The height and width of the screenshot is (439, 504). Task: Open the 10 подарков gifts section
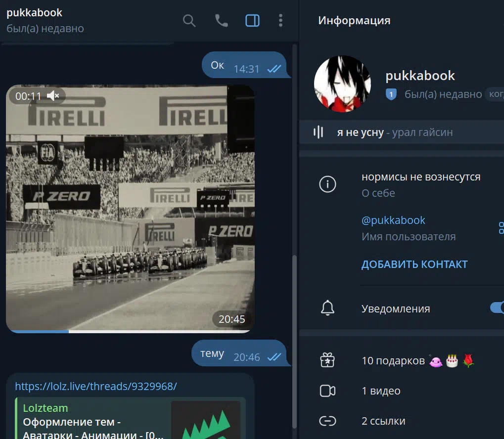click(x=393, y=360)
